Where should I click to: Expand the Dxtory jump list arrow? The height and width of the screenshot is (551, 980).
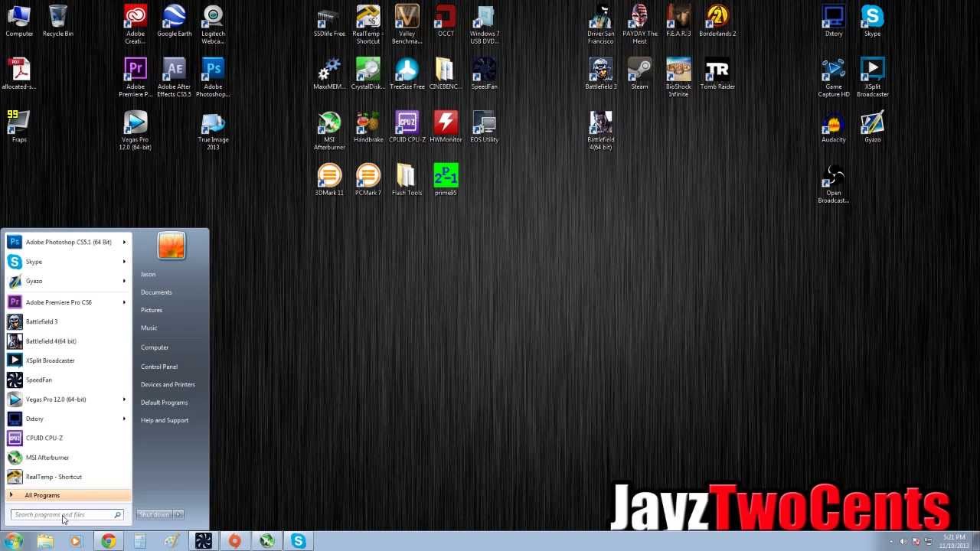coord(124,419)
